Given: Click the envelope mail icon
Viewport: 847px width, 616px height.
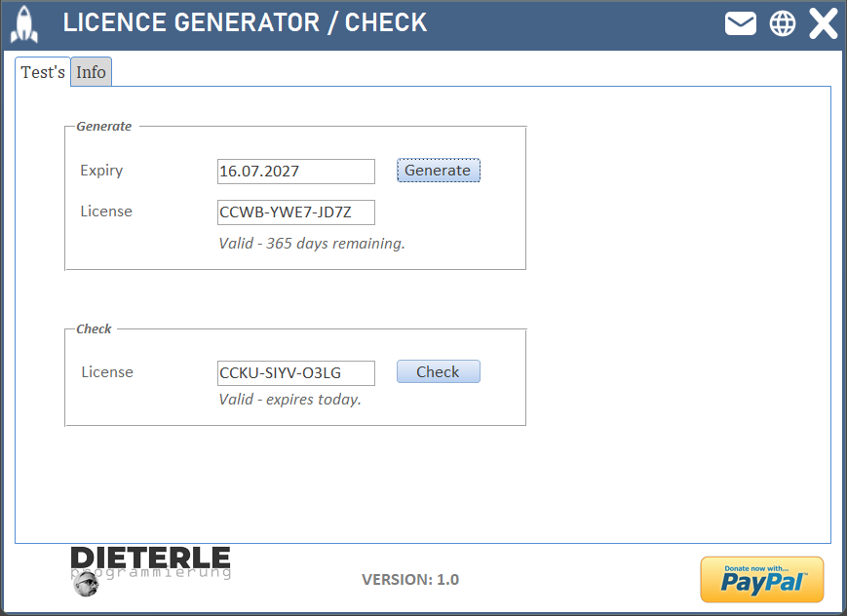Looking at the screenshot, I should pos(740,23).
